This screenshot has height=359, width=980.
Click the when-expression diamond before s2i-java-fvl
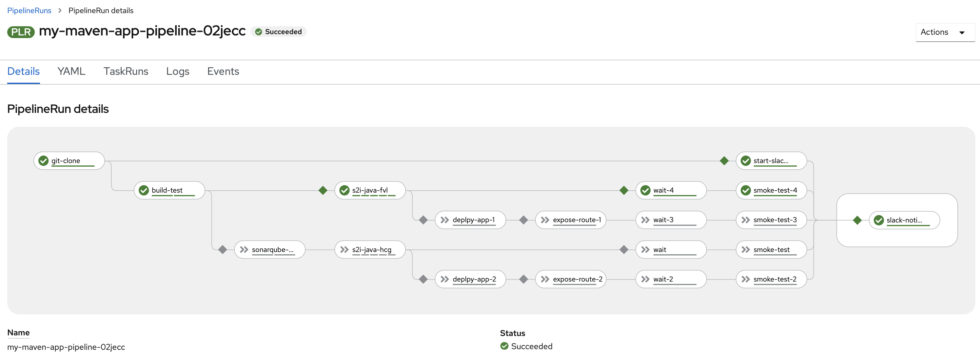[322, 190]
